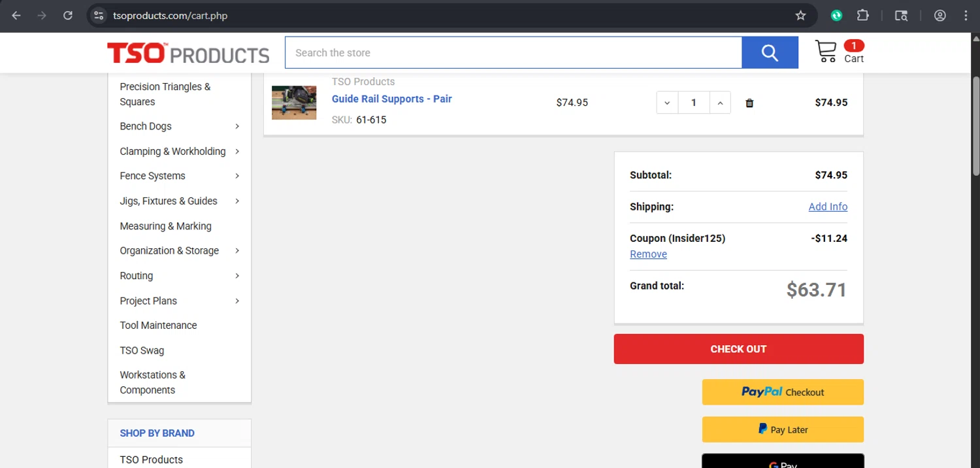Expand the Bench Dogs category arrow
Screen dimensions: 980x468
(x=237, y=127)
